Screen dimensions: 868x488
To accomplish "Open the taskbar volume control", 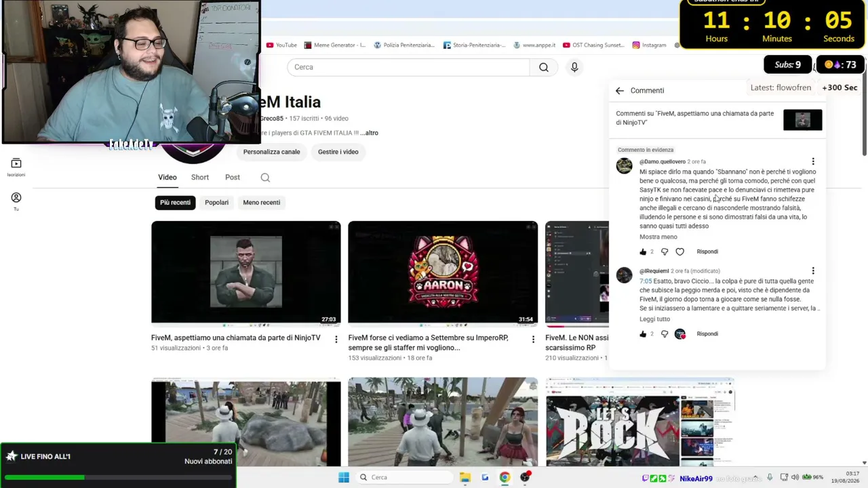I will (795, 477).
